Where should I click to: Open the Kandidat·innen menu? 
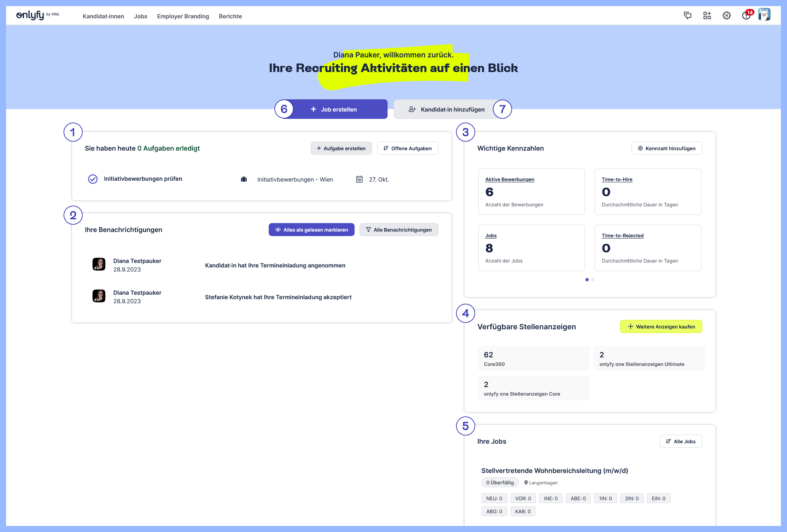coord(103,16)
